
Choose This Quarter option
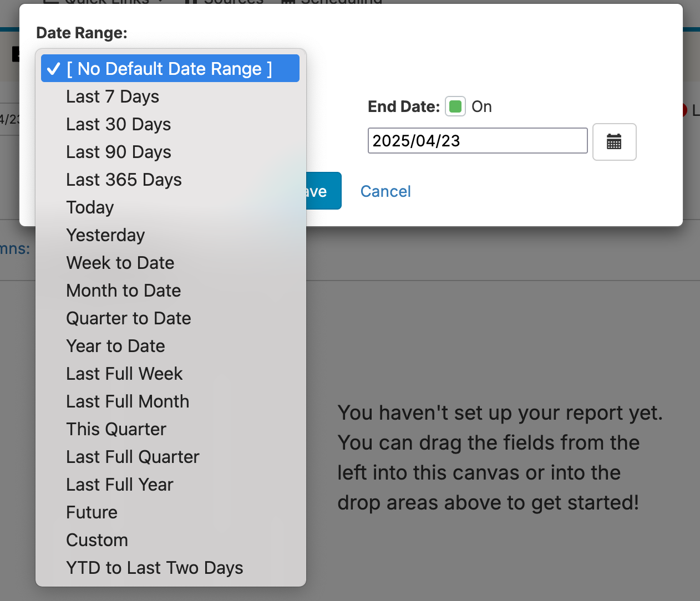point(116,429)
